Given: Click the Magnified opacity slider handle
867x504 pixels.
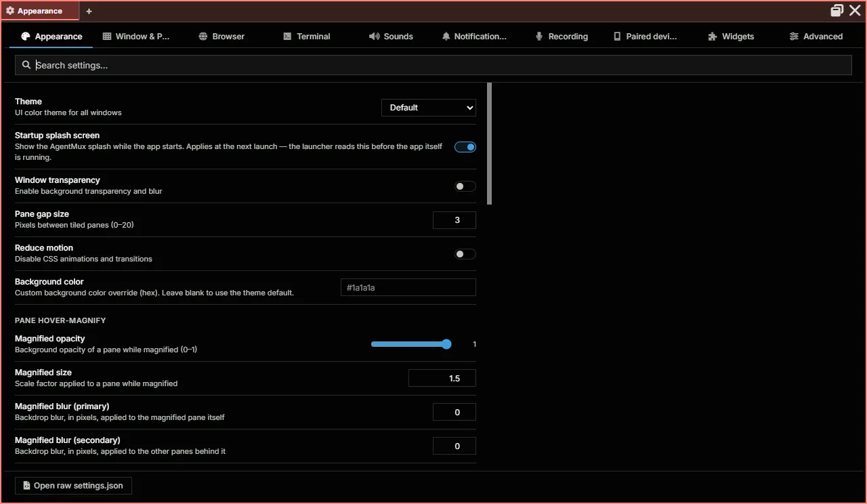Looking at the screenshot, I should (446, 344).
